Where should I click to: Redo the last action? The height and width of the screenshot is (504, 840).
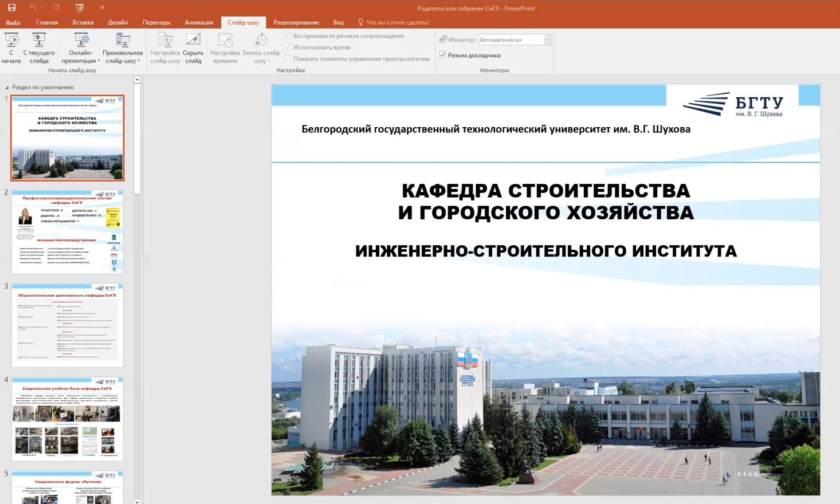pyautogui.click(x=56, y=7)
